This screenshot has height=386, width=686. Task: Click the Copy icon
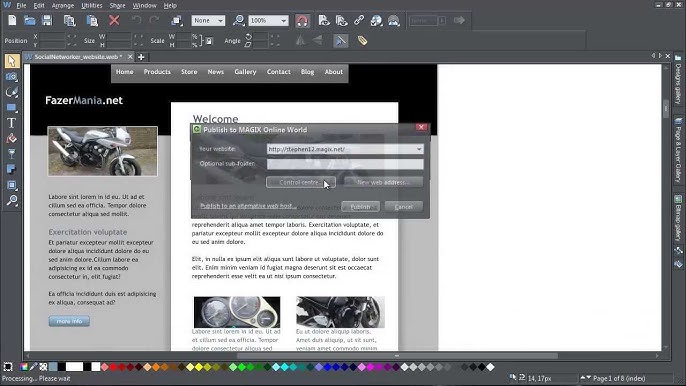pos(70,20)
